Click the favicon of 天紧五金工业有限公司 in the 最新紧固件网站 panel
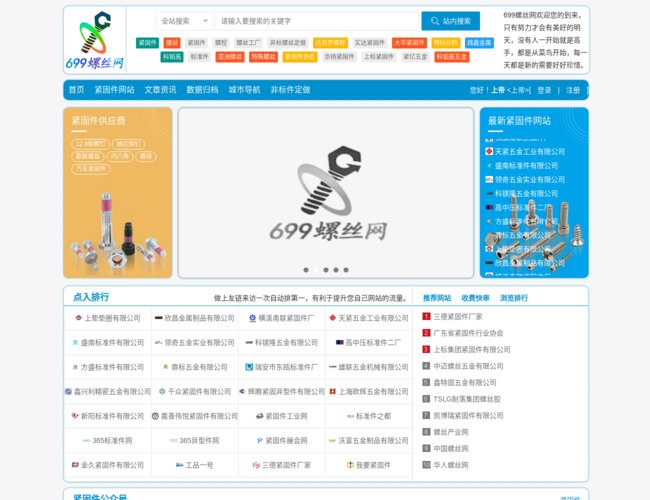 (489, 151)
